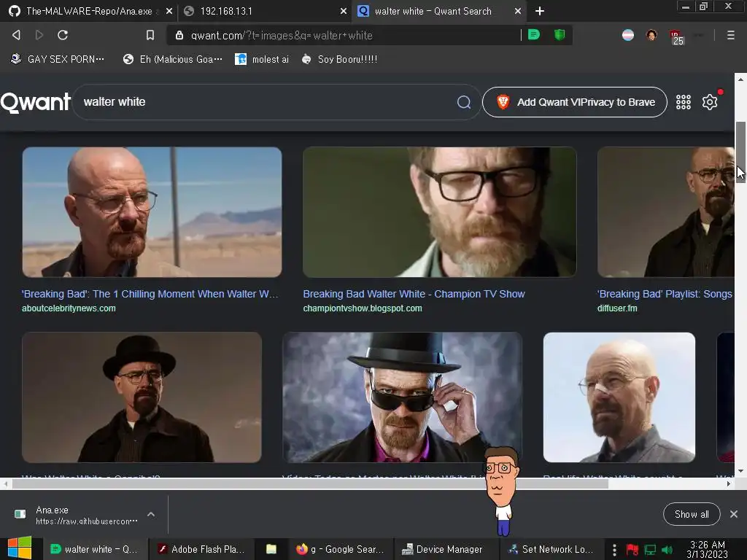Open the Soy Booru!!!!! bookmark

coord(339,59)
